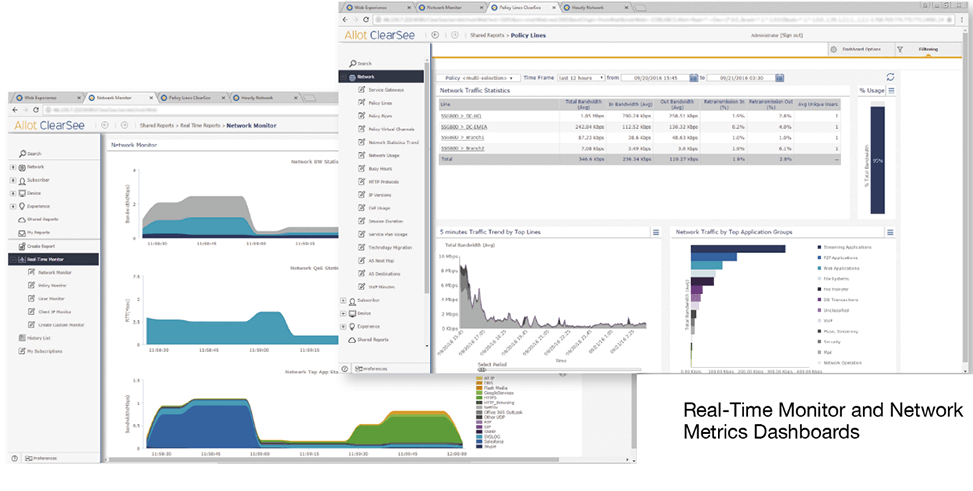Click forward arrow next to ClearSee logo, Policy Lines window
This screenshot has height=491, width=973.
tap(455, 35)
